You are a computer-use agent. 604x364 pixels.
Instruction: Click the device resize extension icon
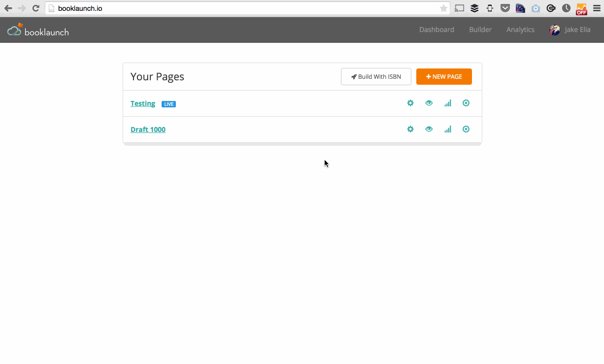click(490, 8)
